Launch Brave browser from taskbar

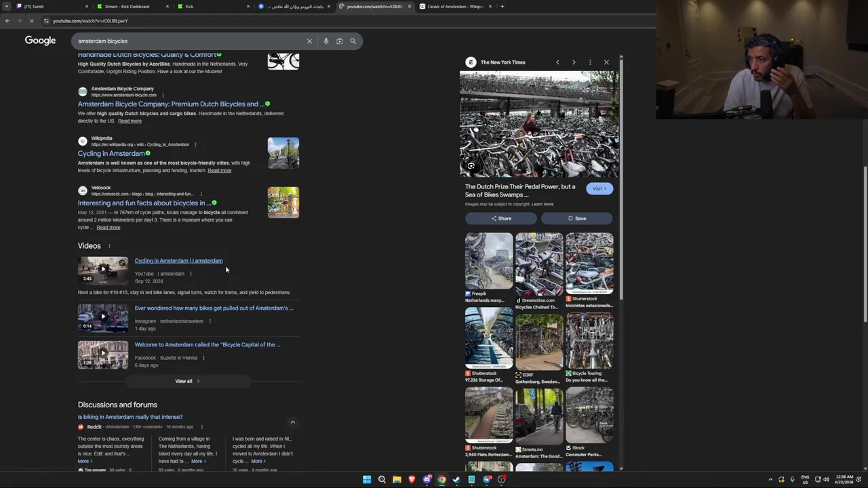click(x=412, y=480)
